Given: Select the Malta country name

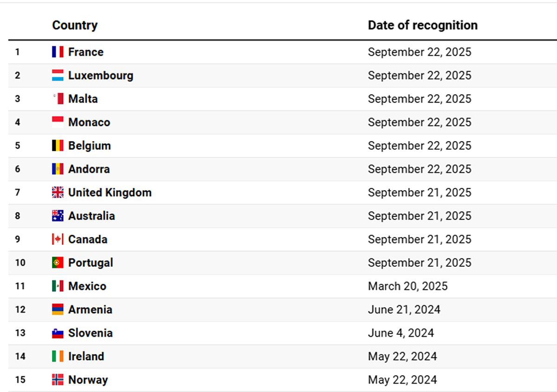Looking at the screenshot, I should (83, 99).
